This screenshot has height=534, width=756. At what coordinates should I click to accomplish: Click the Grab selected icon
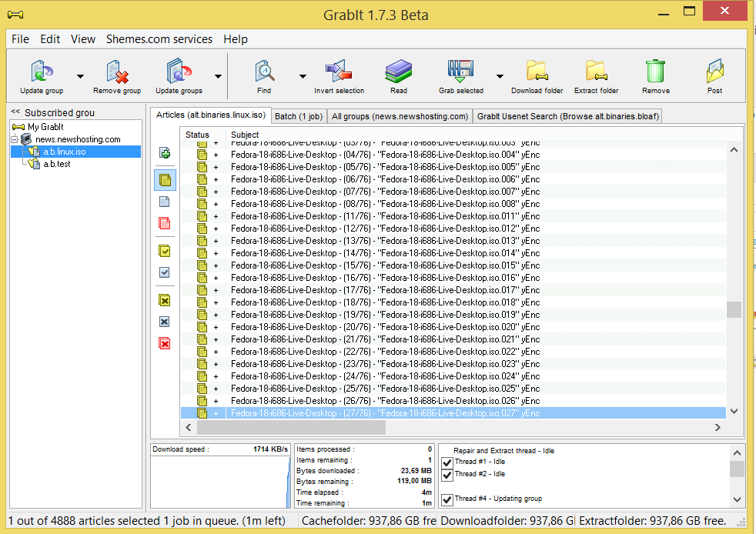pos(460,72)
